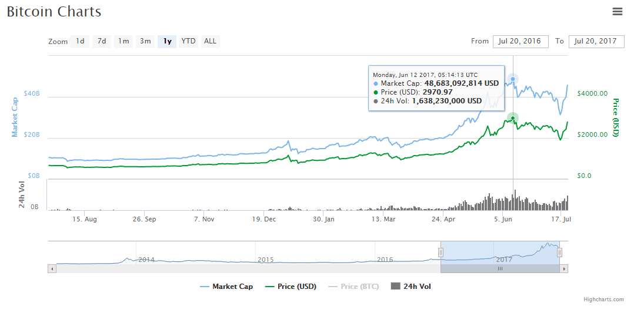Click the horizontal scrollbar thumb

tap(500, 269)
